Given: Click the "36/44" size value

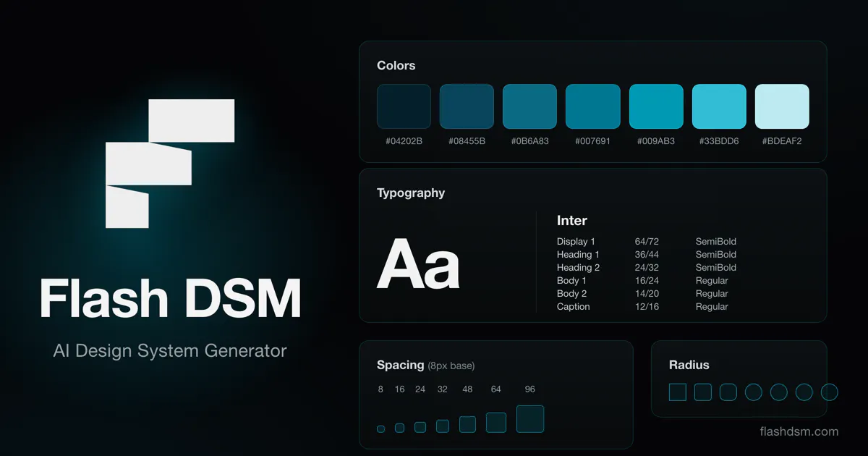Looking at the screenshot, I should (x=647, y=255).
